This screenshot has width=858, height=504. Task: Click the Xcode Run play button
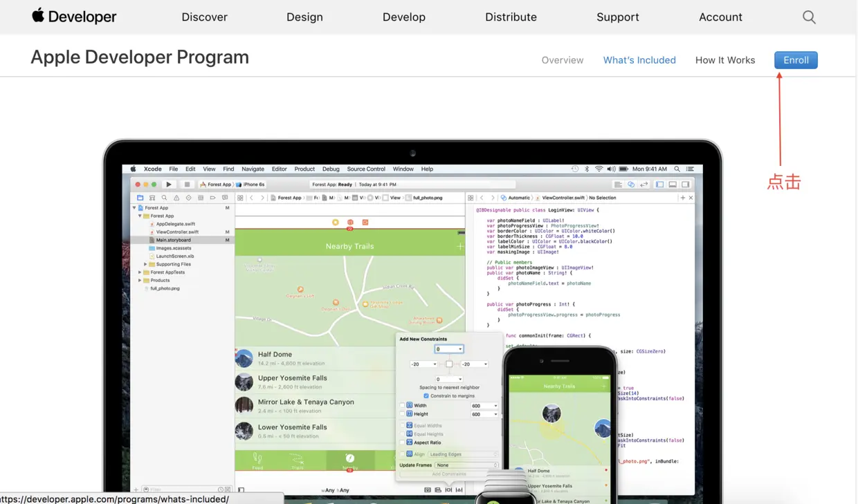(x=169, y=185)
